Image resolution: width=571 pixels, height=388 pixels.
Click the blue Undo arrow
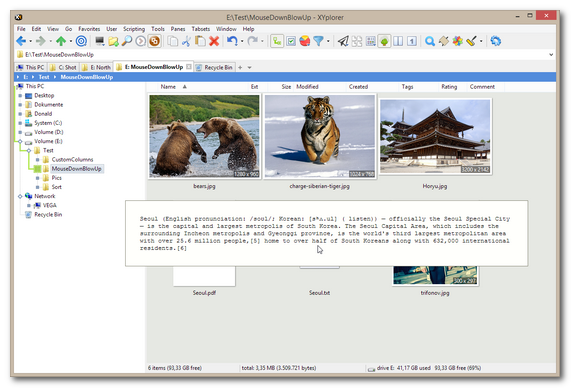[x=232, y=41]
